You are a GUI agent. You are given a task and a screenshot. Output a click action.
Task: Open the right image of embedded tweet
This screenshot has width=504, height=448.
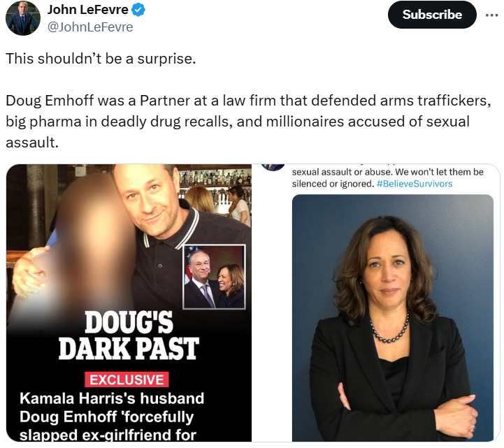click(376, 303)
